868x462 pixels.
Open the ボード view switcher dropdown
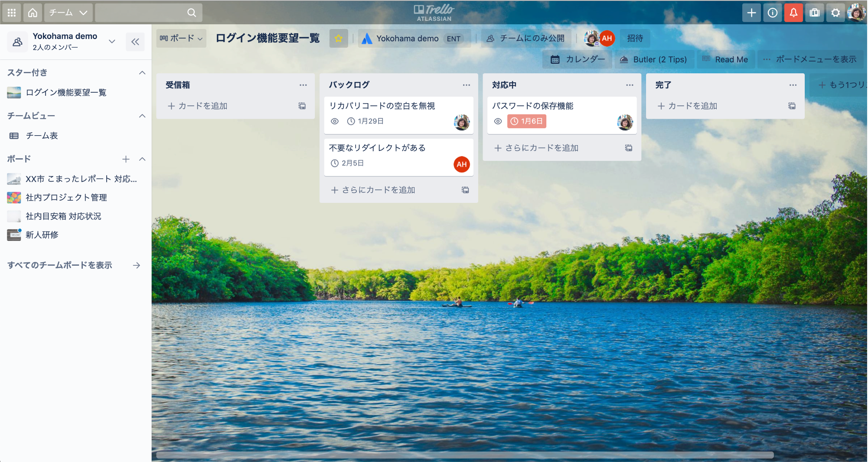[x=181, y=38]
